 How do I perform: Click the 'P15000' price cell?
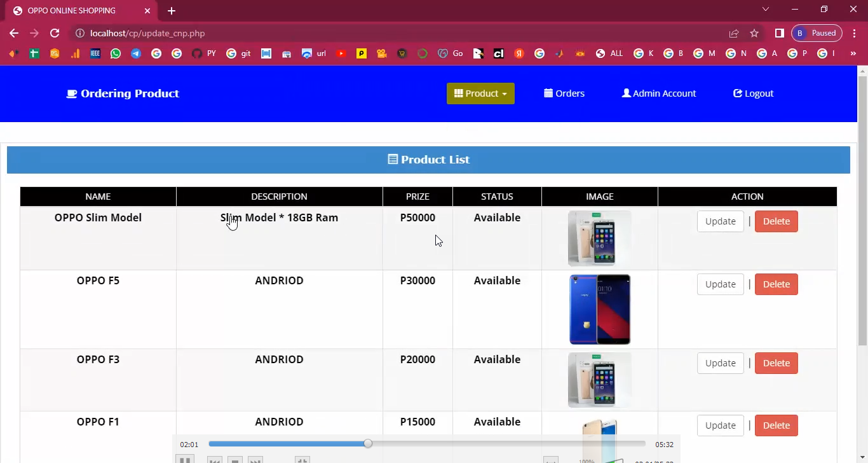click(417, 422)
